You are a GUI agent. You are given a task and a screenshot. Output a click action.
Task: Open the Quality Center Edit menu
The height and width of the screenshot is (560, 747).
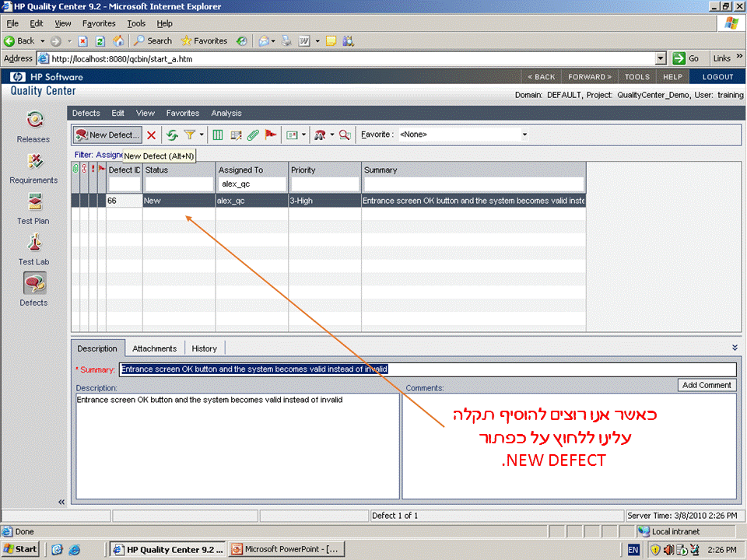[117, 114]
